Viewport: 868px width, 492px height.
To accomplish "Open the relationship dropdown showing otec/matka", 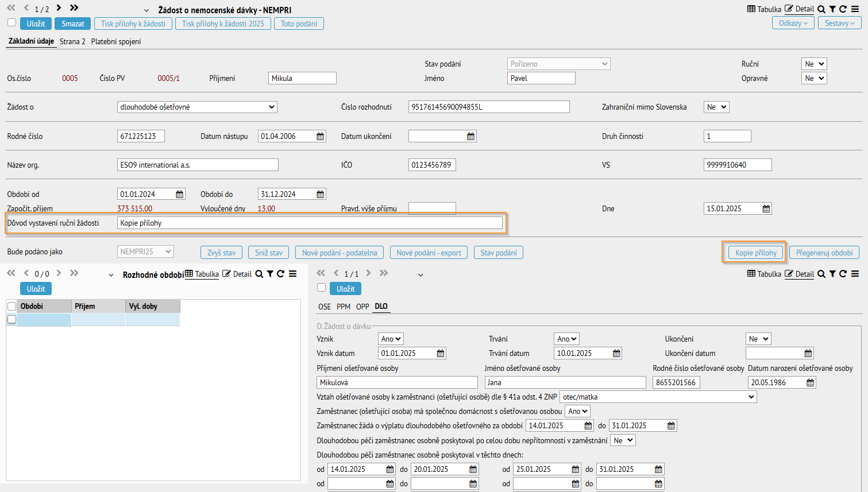I will click(658, 397).
